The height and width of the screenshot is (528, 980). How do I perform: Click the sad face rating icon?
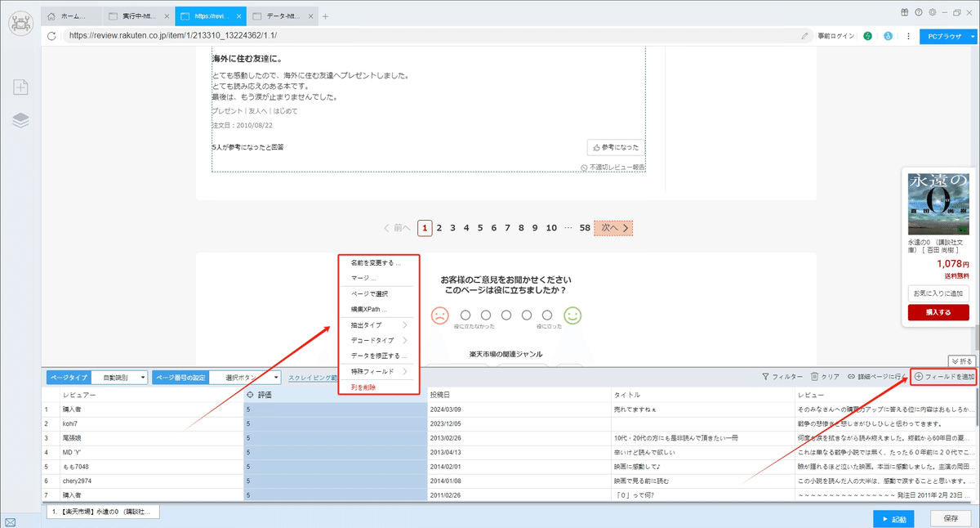(x=439, y=315)
